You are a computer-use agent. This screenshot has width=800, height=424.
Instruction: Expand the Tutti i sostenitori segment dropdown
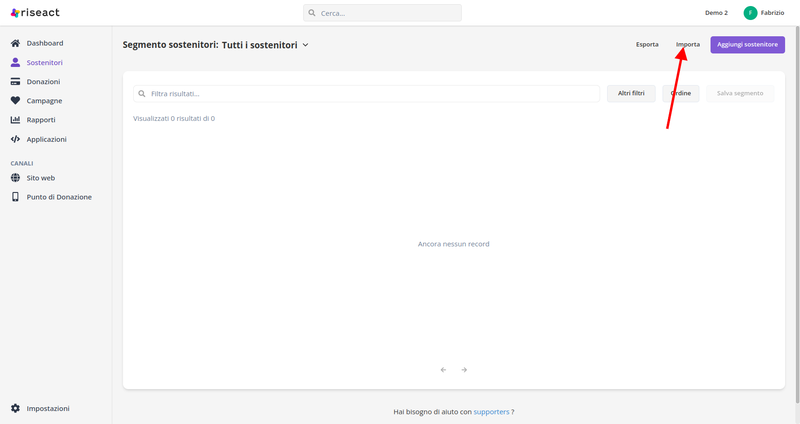click(305, 45)
